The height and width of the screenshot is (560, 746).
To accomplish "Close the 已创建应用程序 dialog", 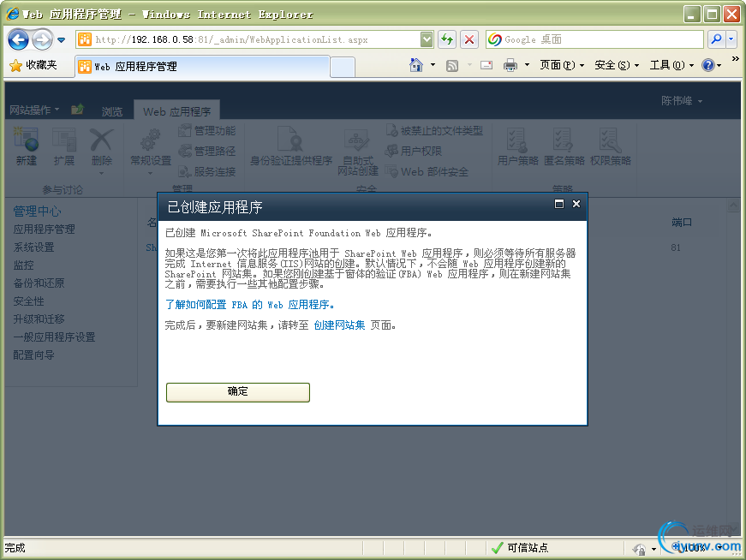I will click(x=576, y=204).
